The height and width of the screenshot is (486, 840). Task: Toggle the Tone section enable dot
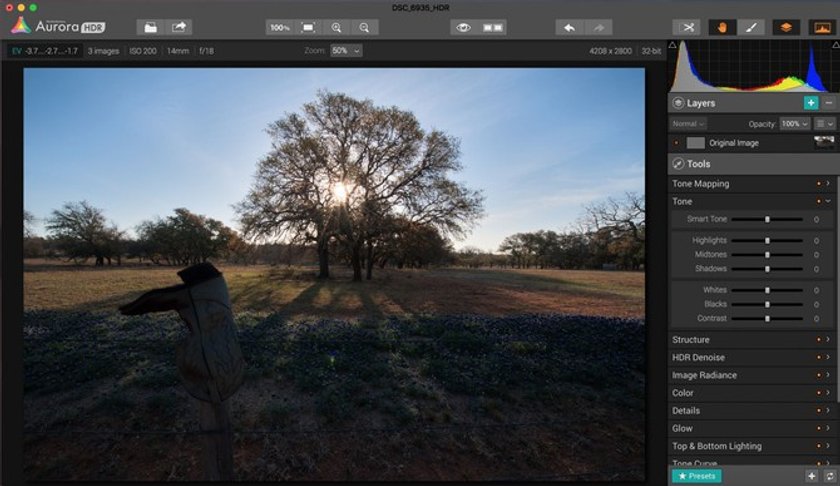pos(819,201)
